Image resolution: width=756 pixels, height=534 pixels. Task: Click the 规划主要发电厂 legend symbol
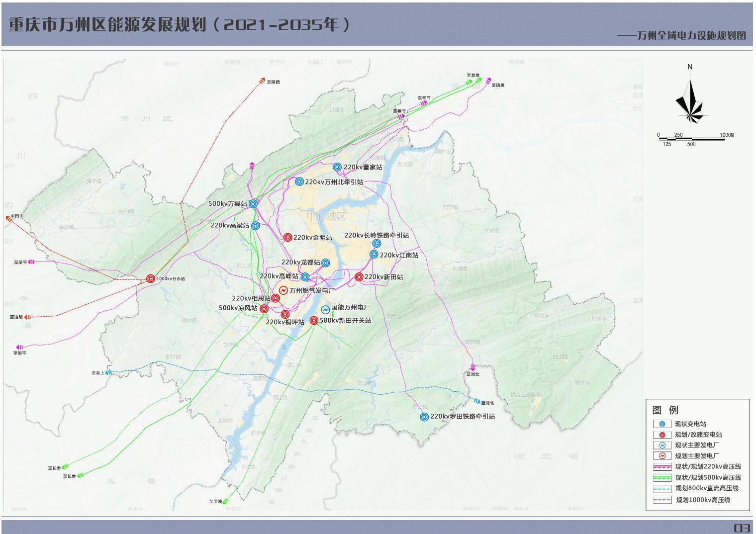(x=662, y=456)
